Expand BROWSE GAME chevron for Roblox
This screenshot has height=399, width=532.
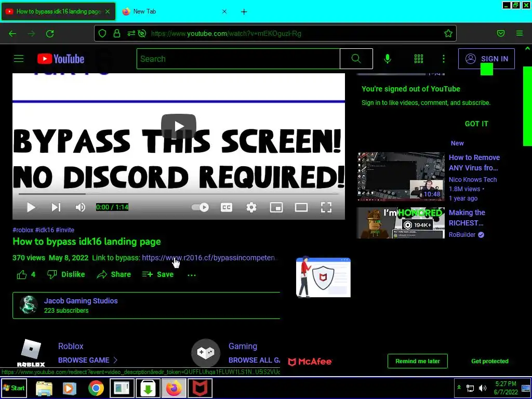point(115,360)
